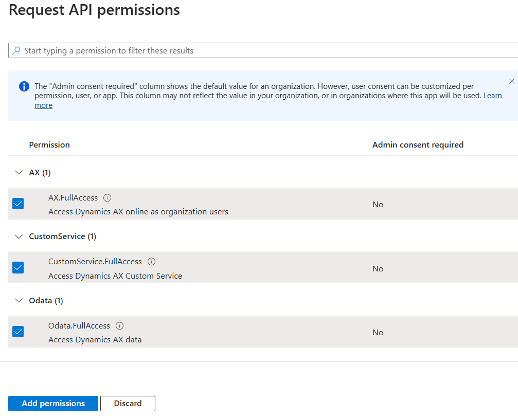This screenshot has height=420, width=518.
Task: Click 'Access Dynamics AX online as organization users' description
Action: (138, 212)
